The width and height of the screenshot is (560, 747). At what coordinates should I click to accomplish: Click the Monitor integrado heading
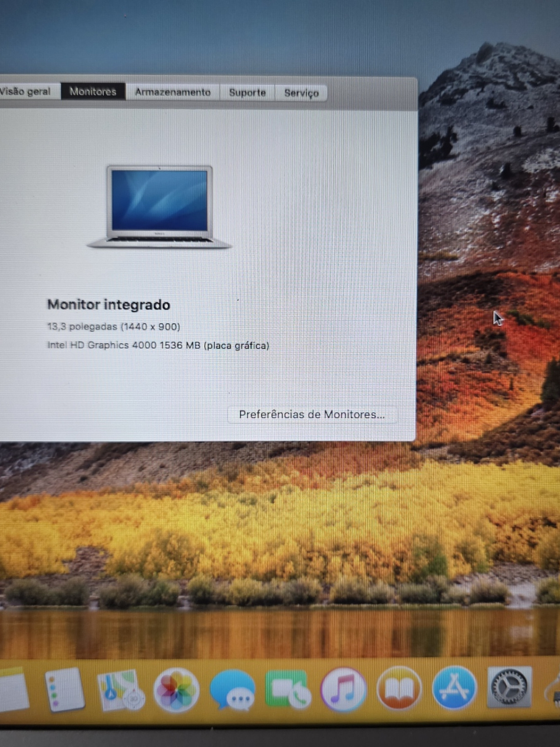coord(108,305)
